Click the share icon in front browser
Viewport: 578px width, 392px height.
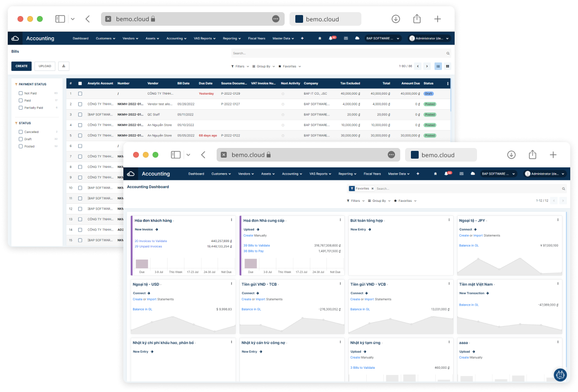pyautogui.click(x=532, y=155)
